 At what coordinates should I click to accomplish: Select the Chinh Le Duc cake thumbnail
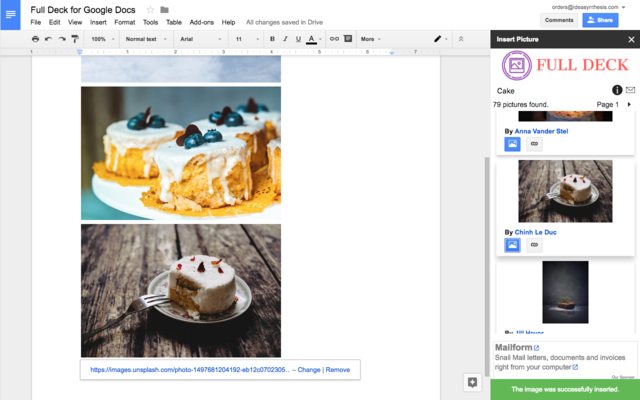565,191
